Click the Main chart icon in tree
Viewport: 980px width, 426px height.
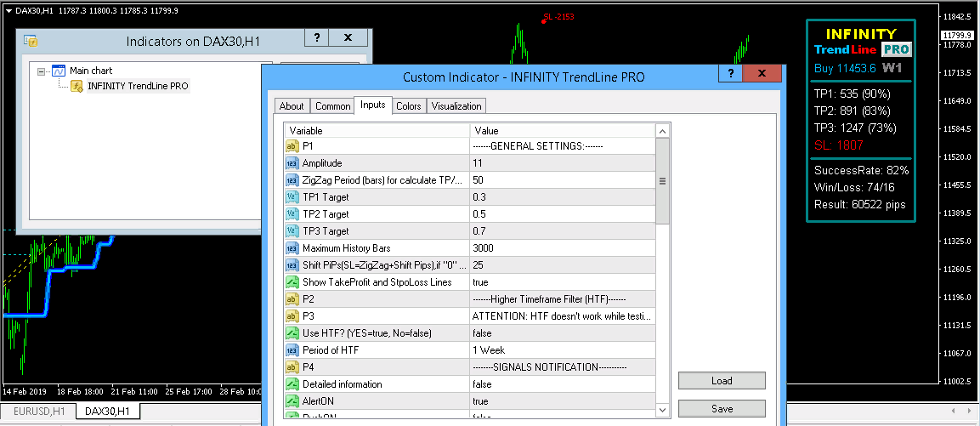click(59, 71)
